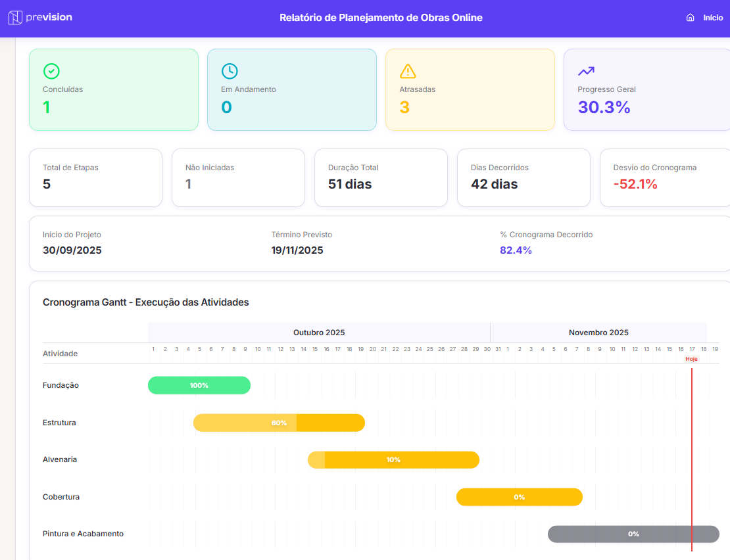This screenshot has width=730, height=560.
Task: Select the Estrutura 60% progress bar
Action: tap(279, 423)
